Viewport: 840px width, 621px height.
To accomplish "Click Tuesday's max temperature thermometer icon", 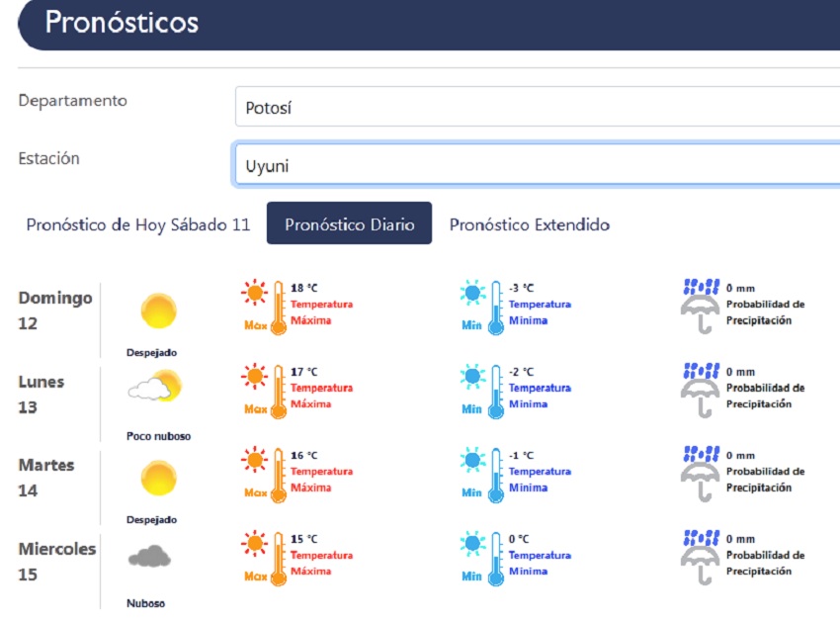I will tap(265, 474).
